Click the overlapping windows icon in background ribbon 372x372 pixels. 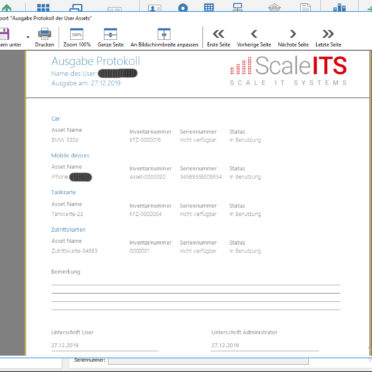coord(75,7)
